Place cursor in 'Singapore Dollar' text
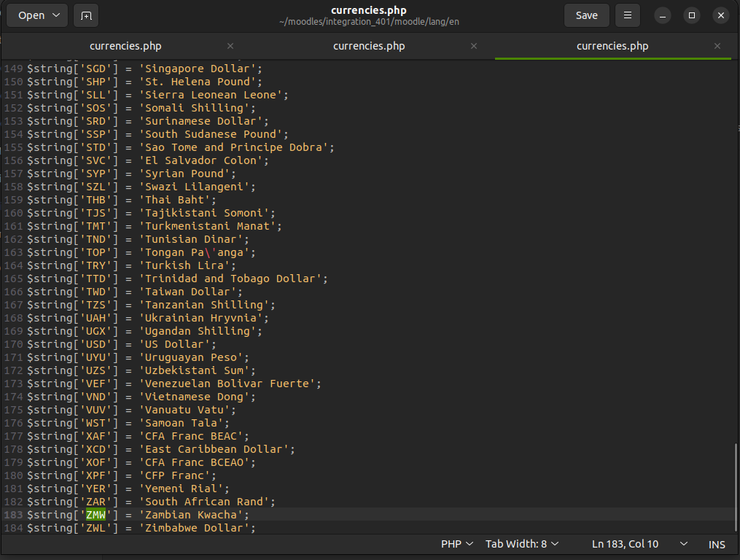Viewport: 740px width, 560px height. (x=198, y=69)
